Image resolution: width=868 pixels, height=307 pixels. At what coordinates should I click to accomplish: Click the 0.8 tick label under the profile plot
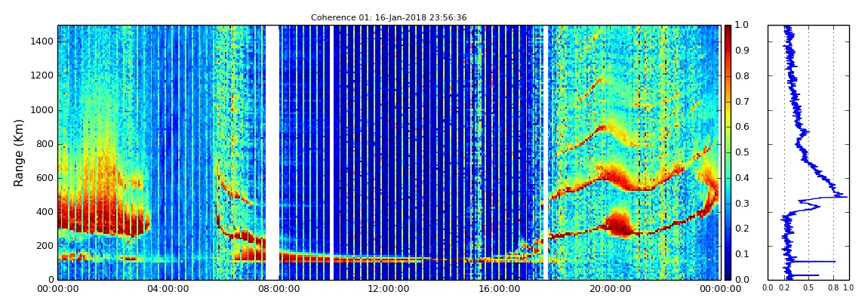pos(834,288)
